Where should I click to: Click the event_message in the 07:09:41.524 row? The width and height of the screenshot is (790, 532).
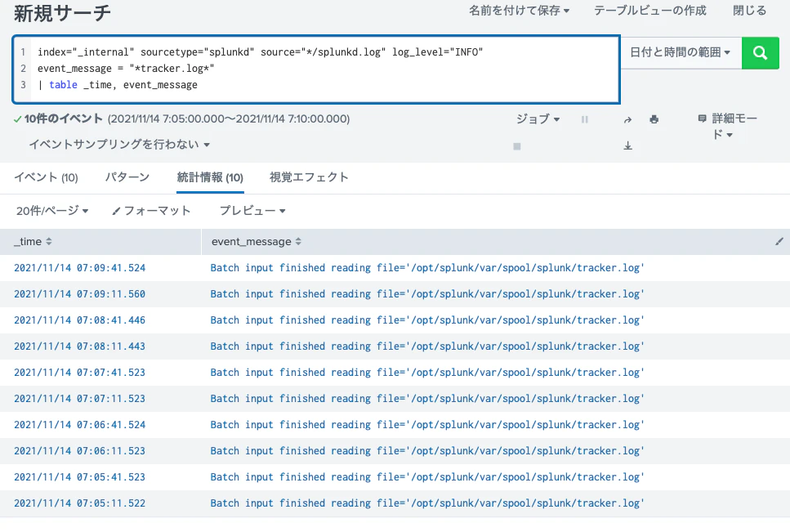427,268
